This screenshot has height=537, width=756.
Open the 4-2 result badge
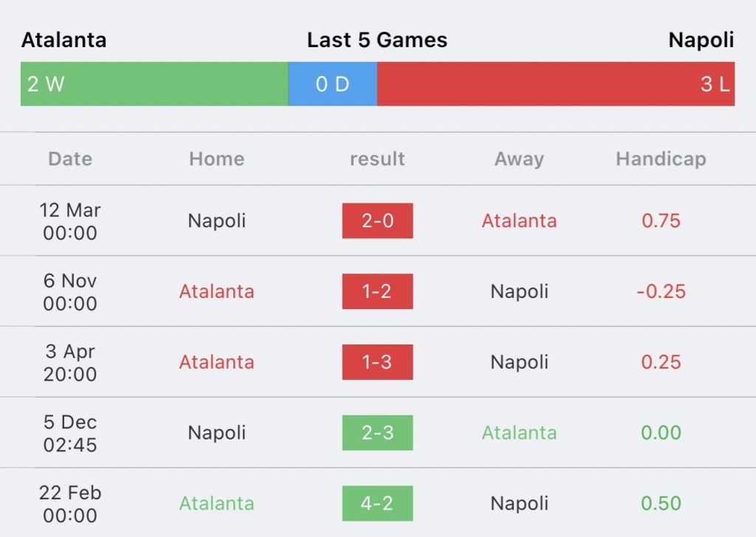(x=377, y=503)
